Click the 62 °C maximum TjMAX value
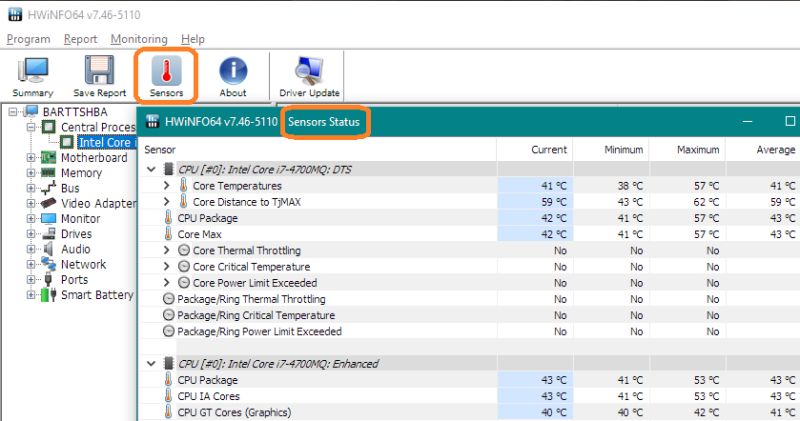This screenshot has width=800, height=421. point(706,202)
